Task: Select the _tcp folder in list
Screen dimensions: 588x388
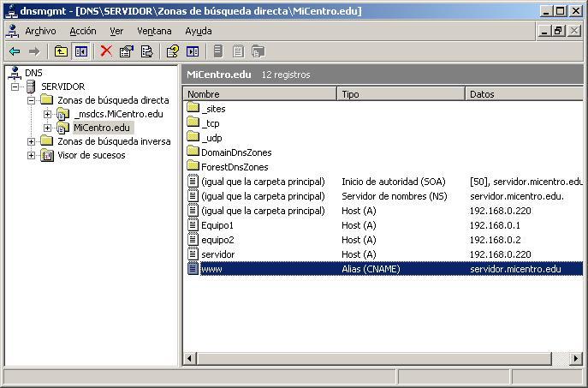Action: [210, 123]
